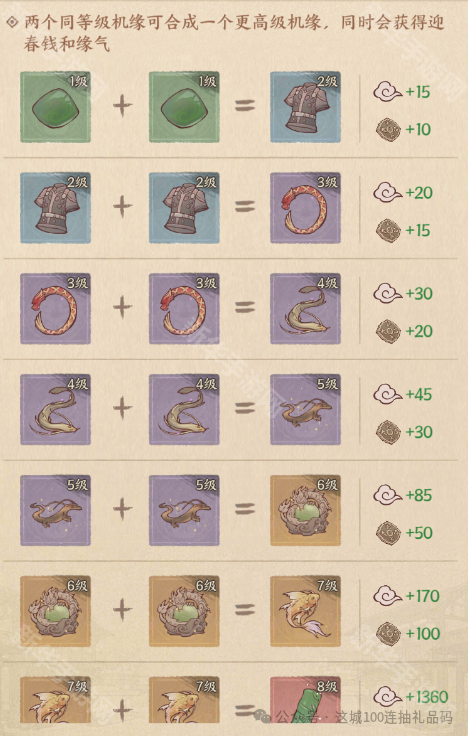
Task: Tap the level 8 red item icon
Action: point(306,699)
